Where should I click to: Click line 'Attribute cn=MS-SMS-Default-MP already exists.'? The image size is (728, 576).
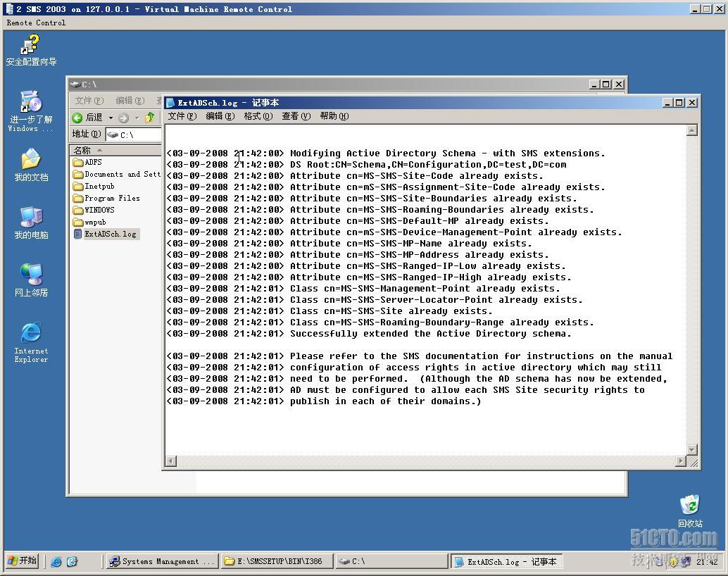pyautogui.click(x=419, y=220)
